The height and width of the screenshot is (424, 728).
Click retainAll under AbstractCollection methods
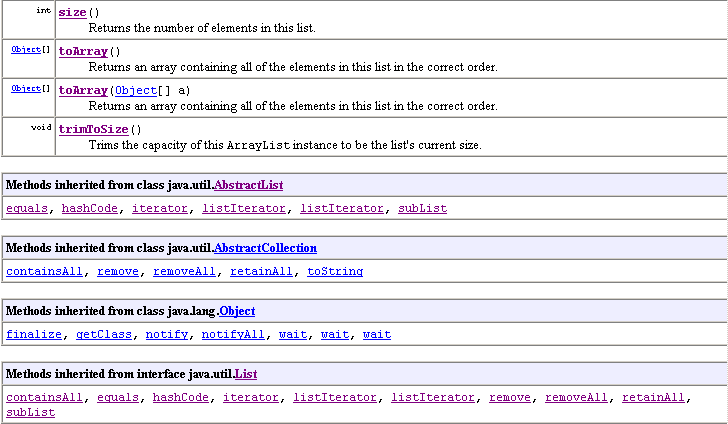pyautogui.click(x=261, y=271)
